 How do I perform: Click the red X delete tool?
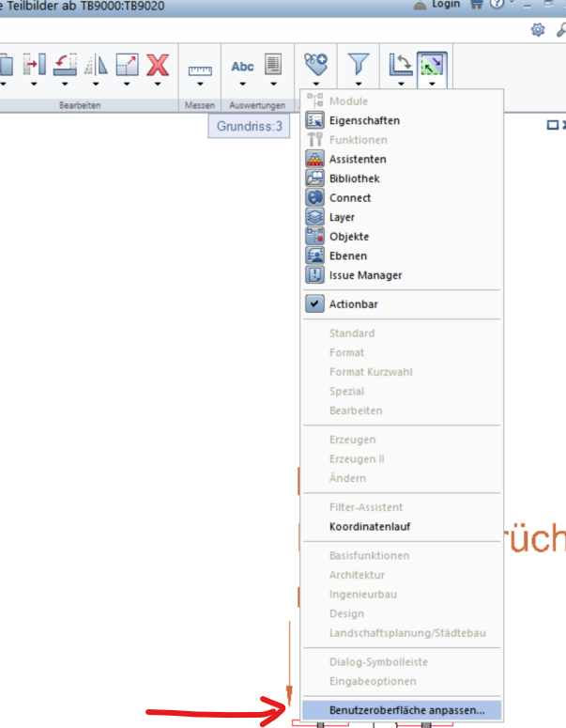158,64
